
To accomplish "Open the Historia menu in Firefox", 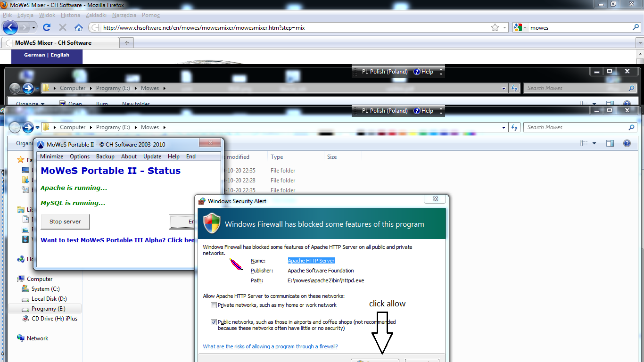I will [70, 15].
